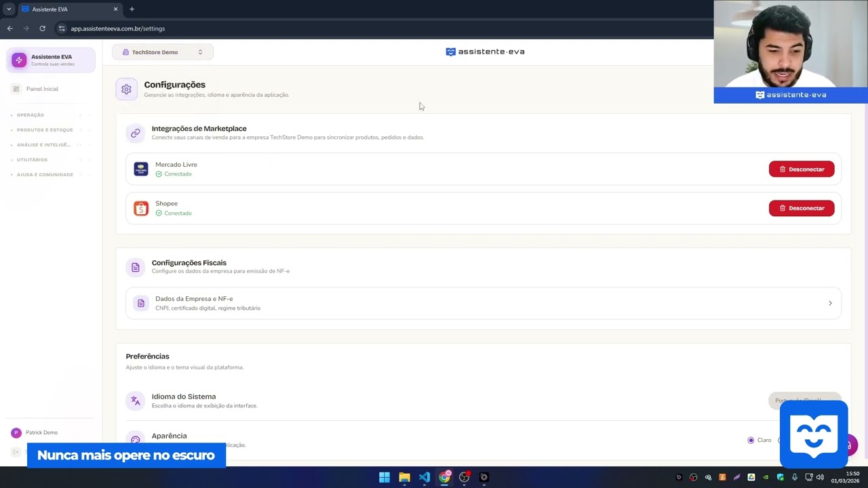Open Visual Studio Code from the taskbar
The image size is (868, 488).
pyautogui.click(x=424, y=477)
